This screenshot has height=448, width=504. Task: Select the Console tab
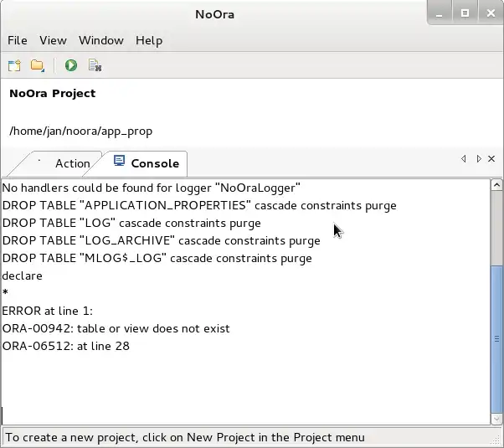[x=154, y=163]
